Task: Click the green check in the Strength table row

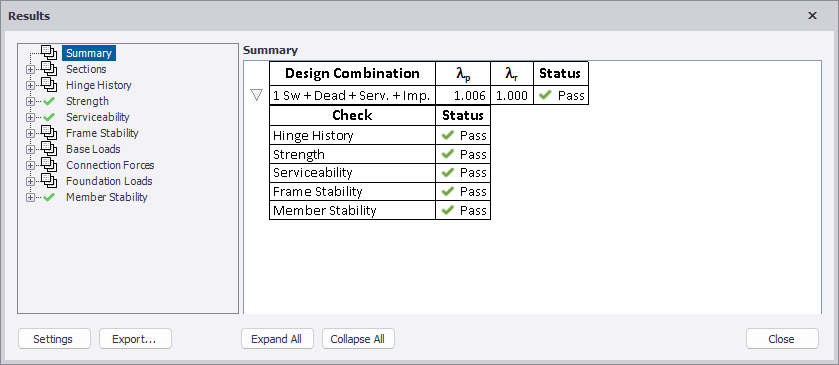Action: click(447, 154)
